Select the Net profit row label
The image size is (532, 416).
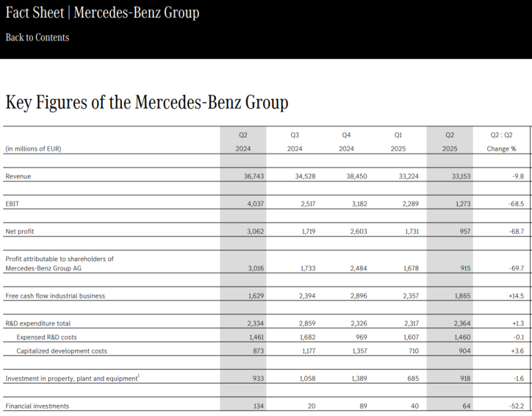pyautogui.click(x=20, y=231)
